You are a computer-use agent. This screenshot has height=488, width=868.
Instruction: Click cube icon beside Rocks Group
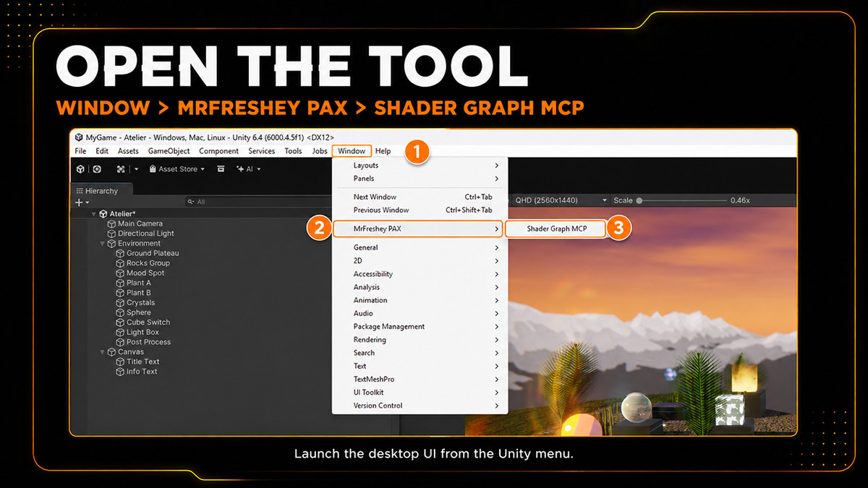121,263
